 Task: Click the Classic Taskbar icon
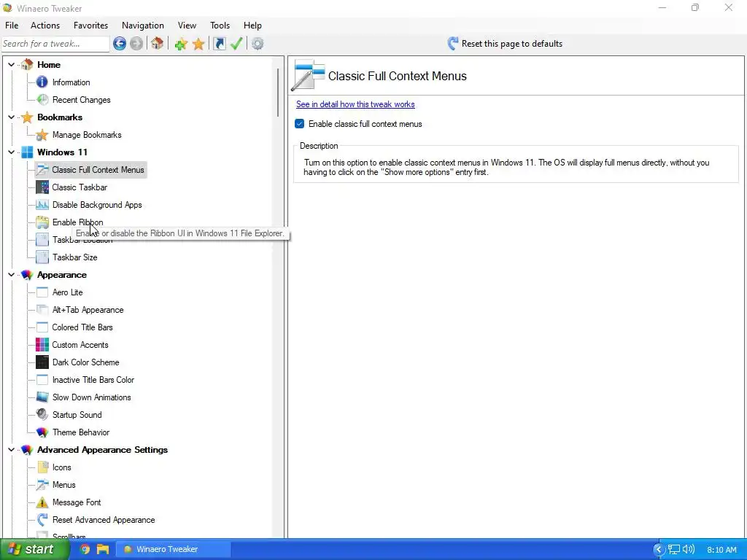42,187
